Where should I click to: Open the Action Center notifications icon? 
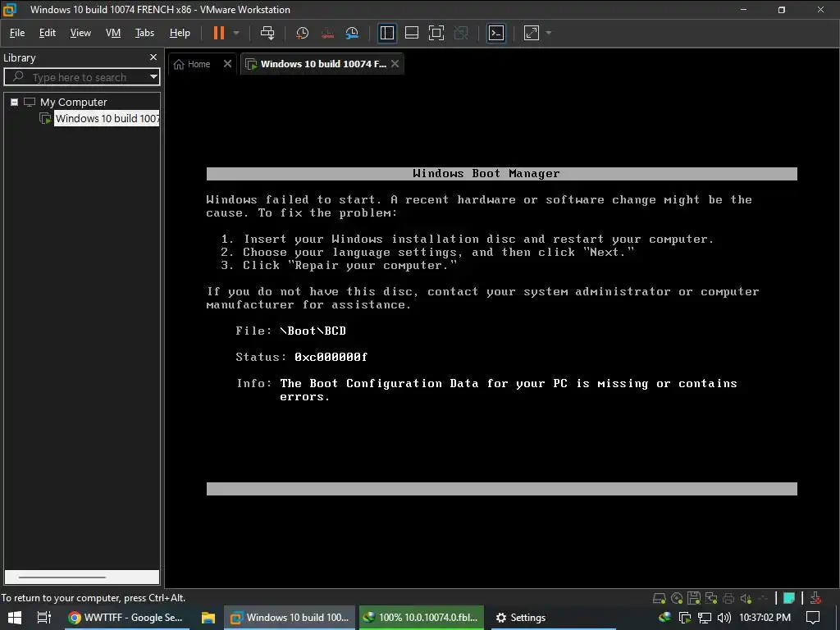(813, 618)
